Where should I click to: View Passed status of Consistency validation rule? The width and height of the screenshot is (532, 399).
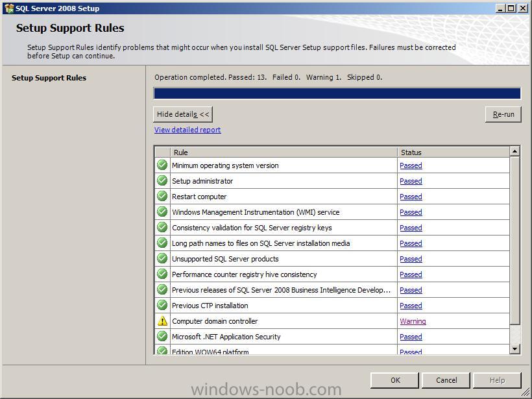point(411,228)
